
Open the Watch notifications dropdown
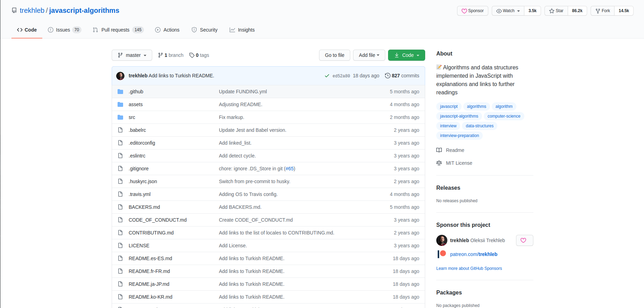coord(508,11)
